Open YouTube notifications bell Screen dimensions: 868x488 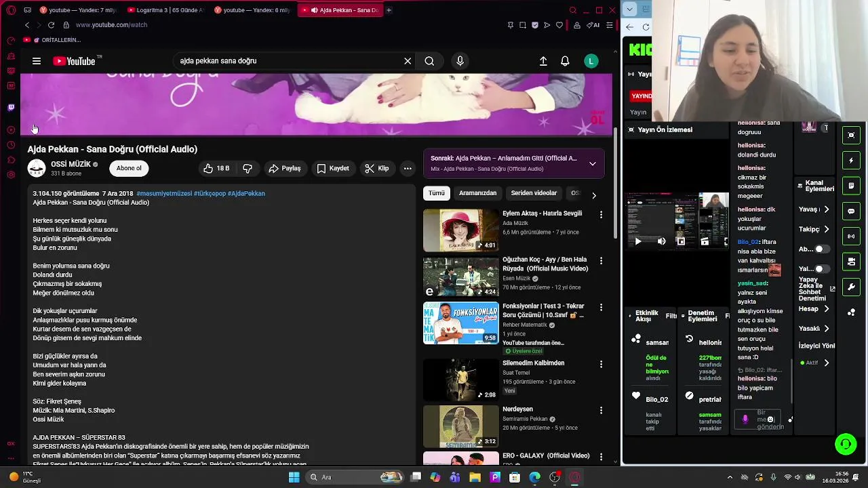pos(565,61)
